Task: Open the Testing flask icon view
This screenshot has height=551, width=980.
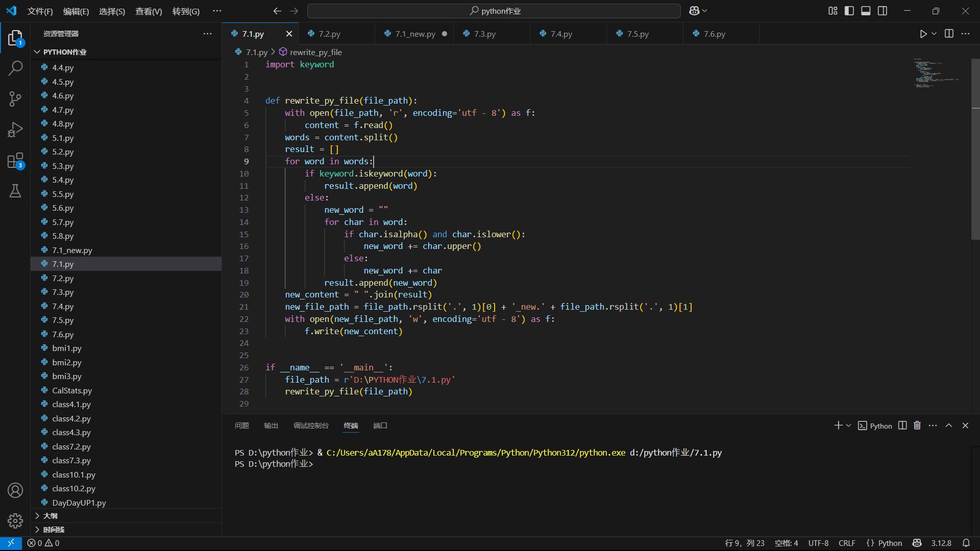Action: (x=15, y=191)
